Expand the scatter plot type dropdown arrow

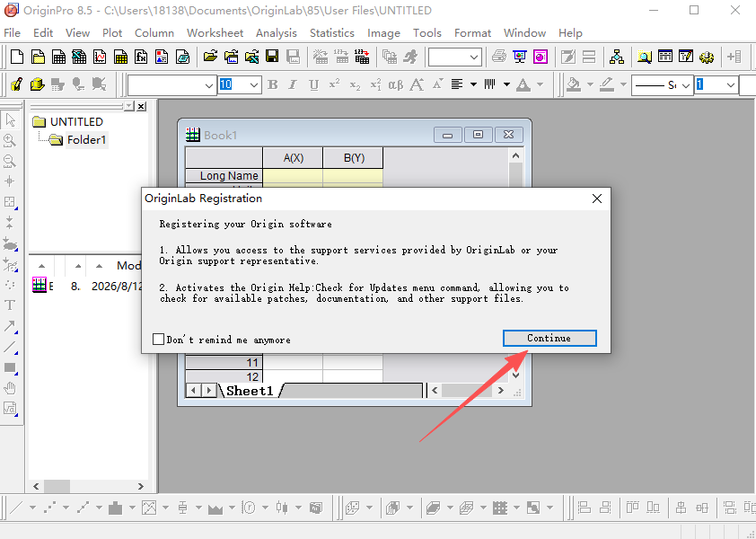point(66,508)
